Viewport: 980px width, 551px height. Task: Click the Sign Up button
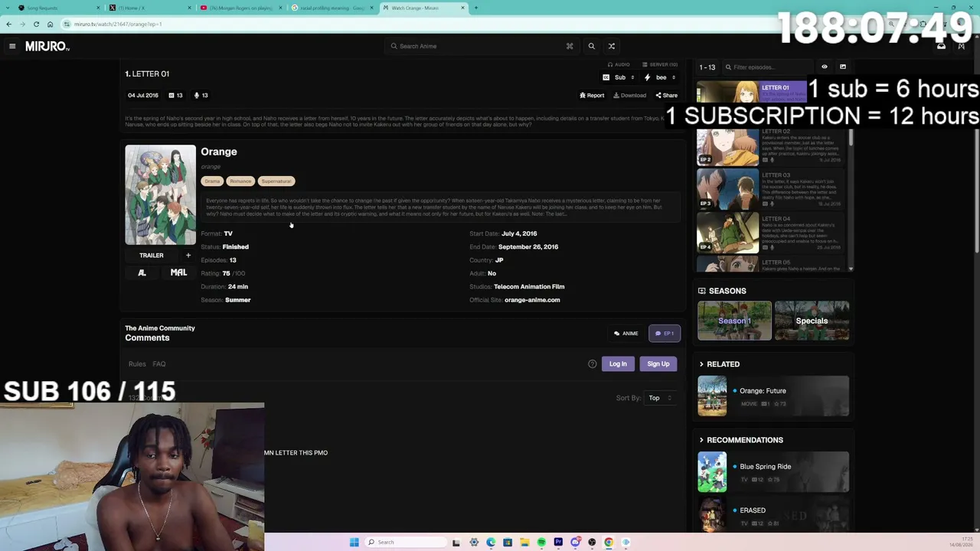pyautogui.click(x=658, y=364)
